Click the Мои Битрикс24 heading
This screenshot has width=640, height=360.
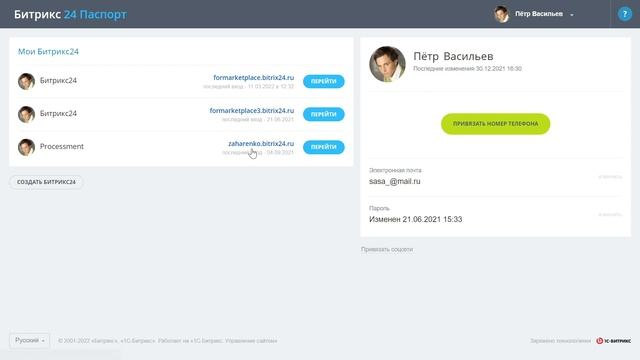pyautogui.click(x=48, y=51)
